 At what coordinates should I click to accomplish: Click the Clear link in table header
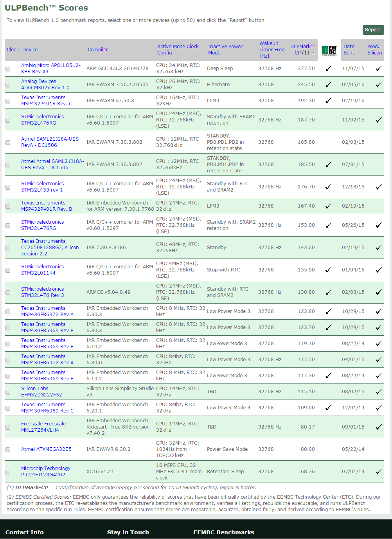[13, 50]
